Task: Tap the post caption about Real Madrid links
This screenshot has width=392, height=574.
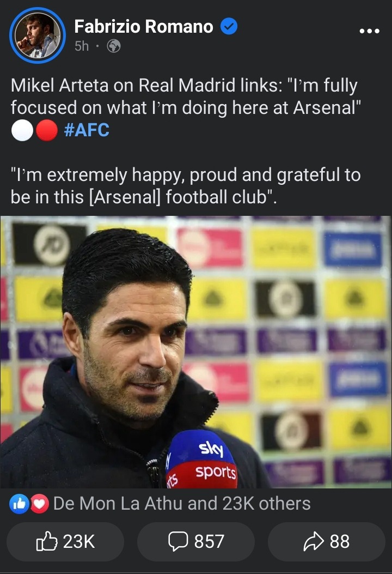Action: point(186,96)
